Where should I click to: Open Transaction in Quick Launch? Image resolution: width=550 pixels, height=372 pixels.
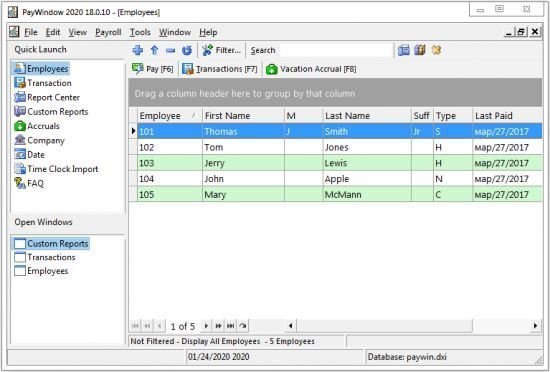coord(43,83)
